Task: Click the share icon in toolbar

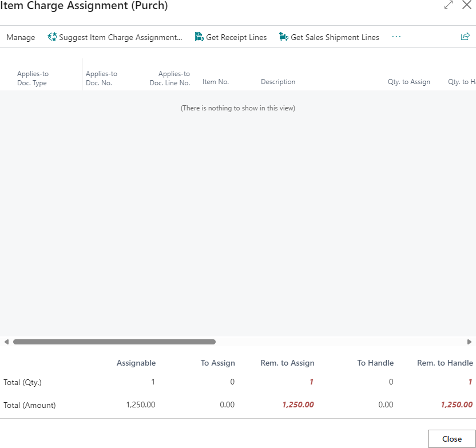Action: [465, 37]
